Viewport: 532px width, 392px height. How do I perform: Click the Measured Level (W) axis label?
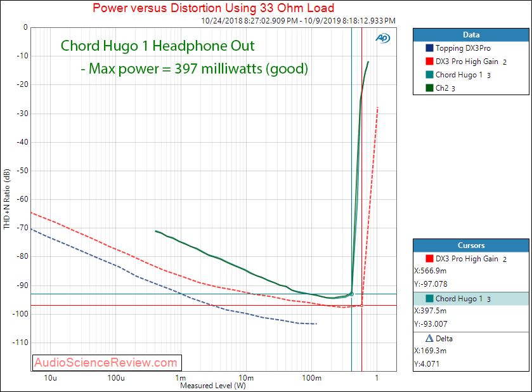pos(212,386)
